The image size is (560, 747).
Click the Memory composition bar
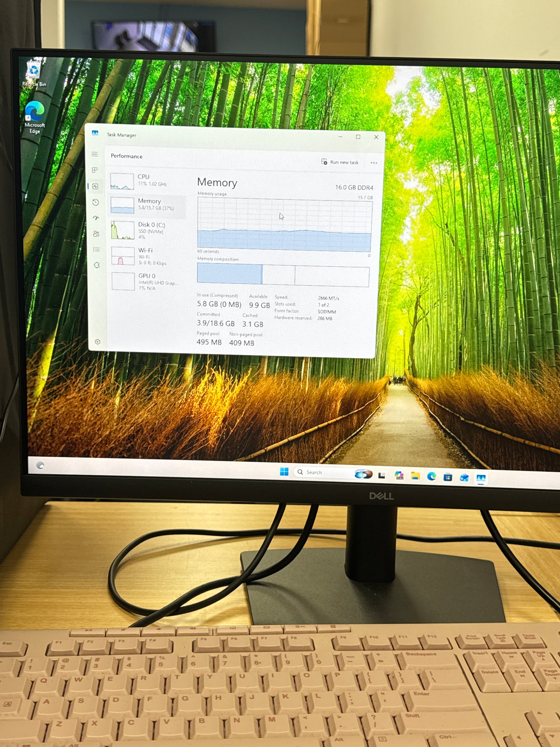[283, 275]
